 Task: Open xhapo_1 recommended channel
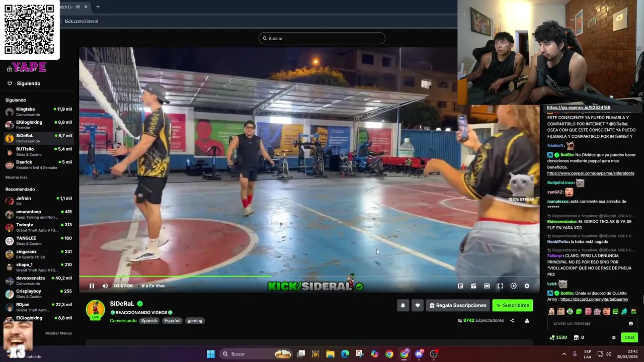[x=39, y=267]
